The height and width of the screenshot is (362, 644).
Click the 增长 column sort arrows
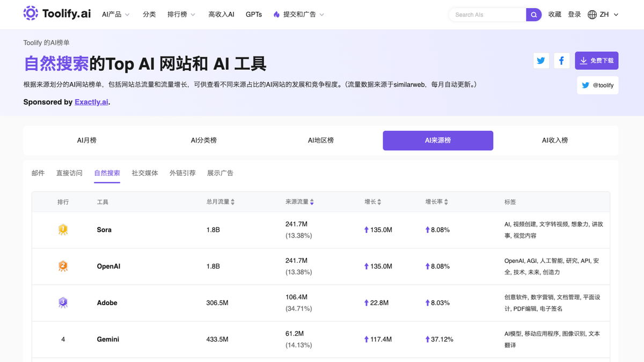click(x=379, y=202)
